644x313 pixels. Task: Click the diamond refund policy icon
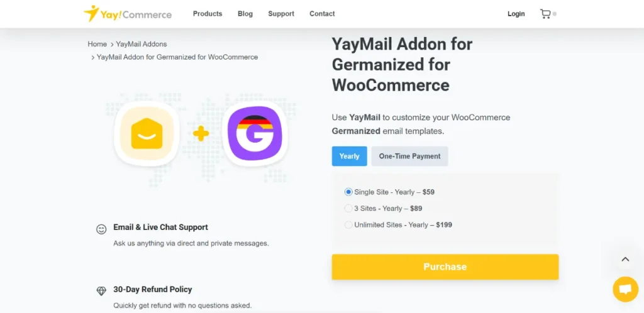point(101,291)
